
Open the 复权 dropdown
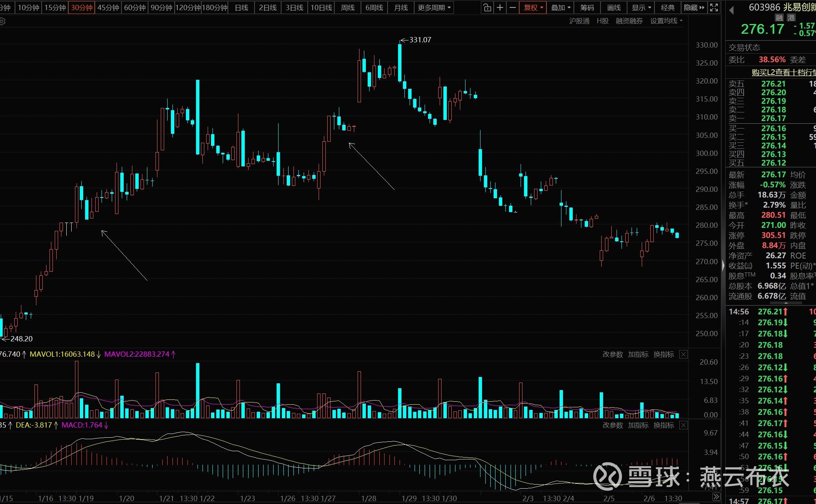(533, 7)
